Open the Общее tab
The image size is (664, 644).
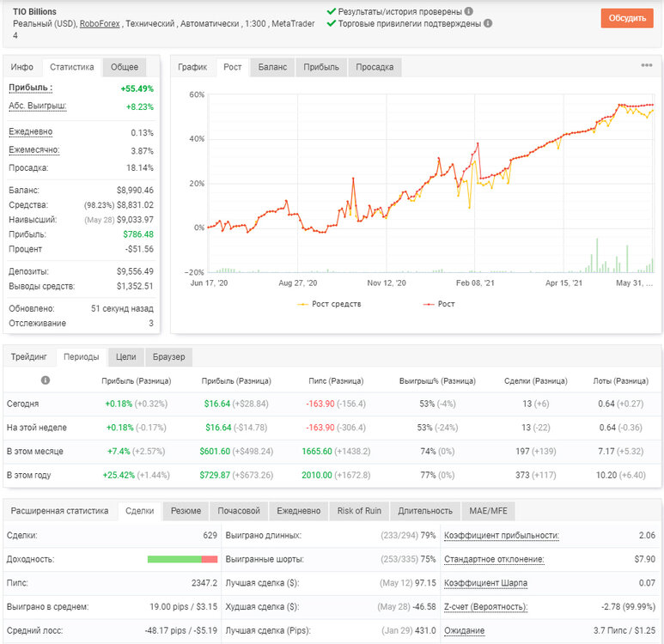coord(125,67)
